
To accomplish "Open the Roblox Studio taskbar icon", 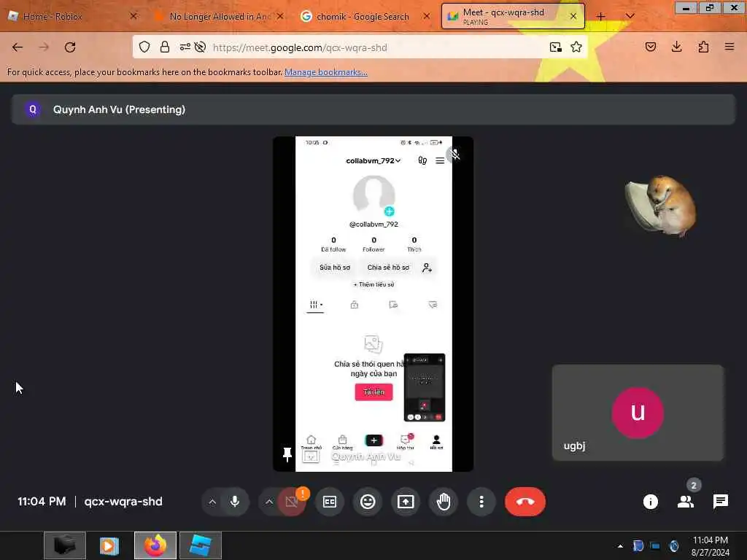I will [201, 545].
